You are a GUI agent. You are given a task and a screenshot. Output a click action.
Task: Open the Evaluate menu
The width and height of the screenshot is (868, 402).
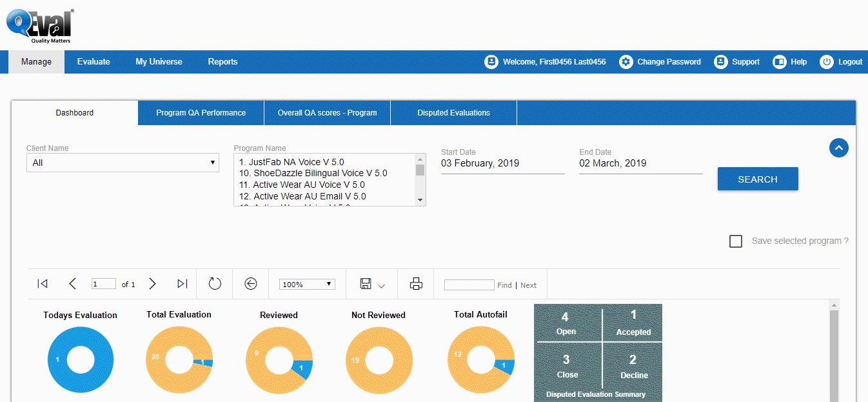[94, 62]
